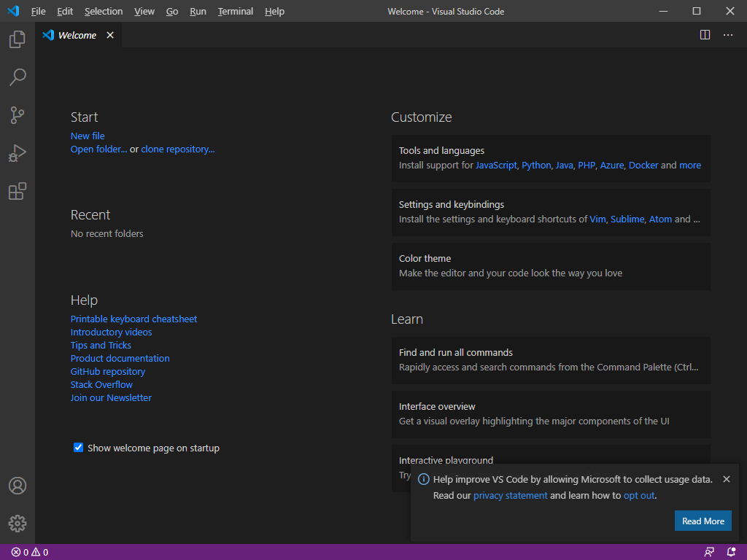
Task: Click the VS Code logo in title bar
Action: (13, 11)
